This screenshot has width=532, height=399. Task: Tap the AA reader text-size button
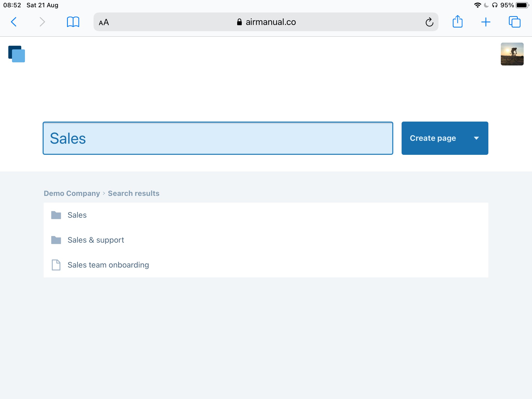(x=104, y=22)
